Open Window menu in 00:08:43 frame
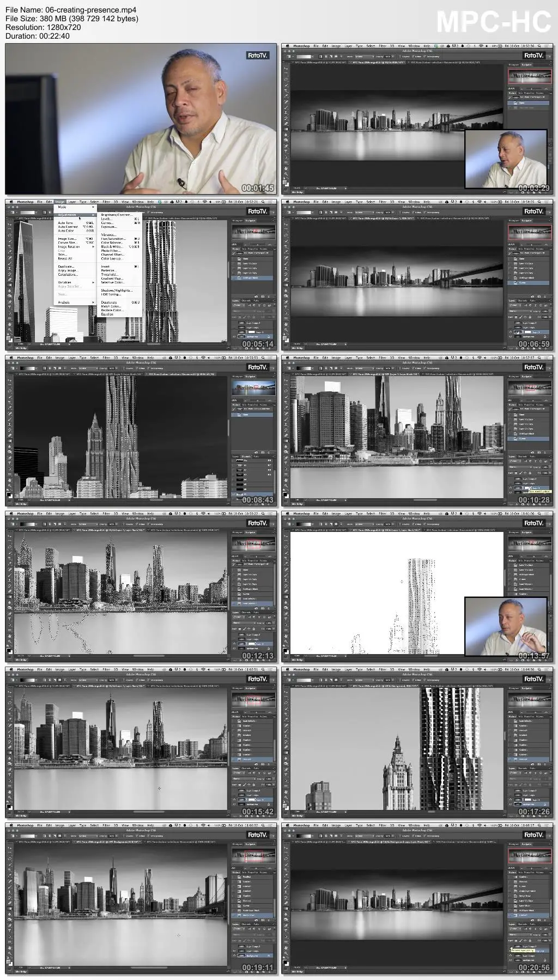The height and width of the screenshot is (980, 558). [x=138, y=358]
